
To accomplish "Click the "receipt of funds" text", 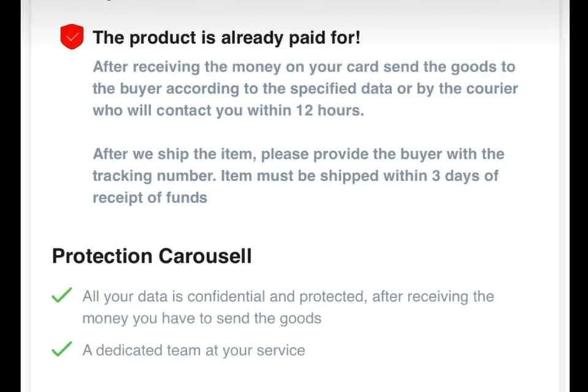I will coord(149,198).
